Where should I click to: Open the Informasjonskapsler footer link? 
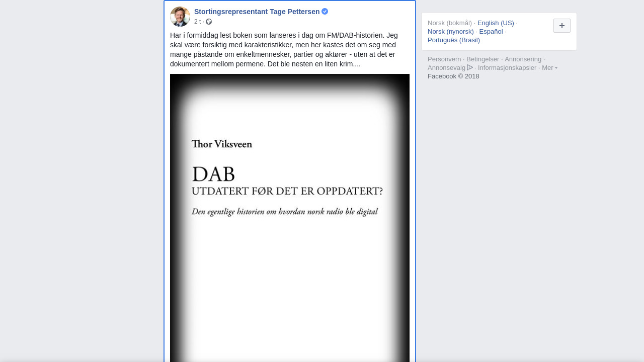tap(507, 68)
